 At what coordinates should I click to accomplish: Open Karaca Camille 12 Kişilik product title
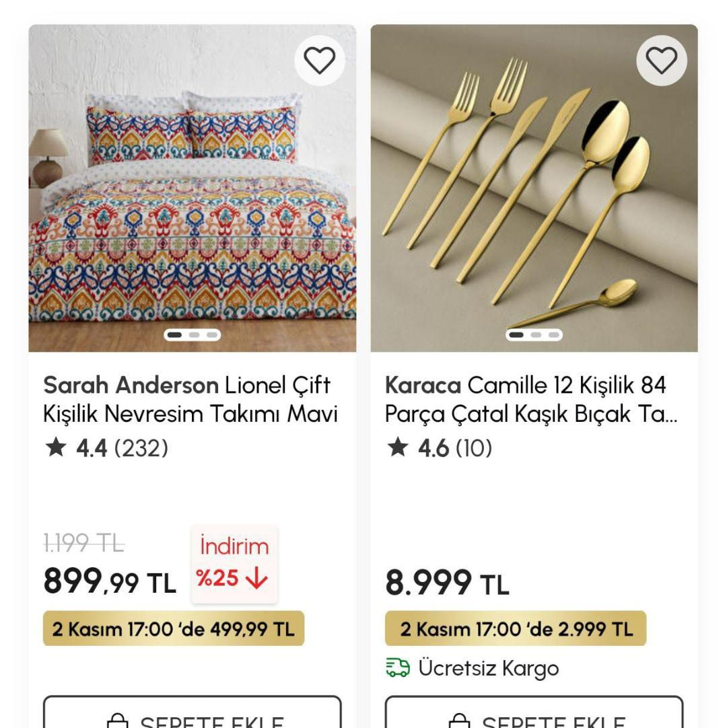(x=530, y=400)
